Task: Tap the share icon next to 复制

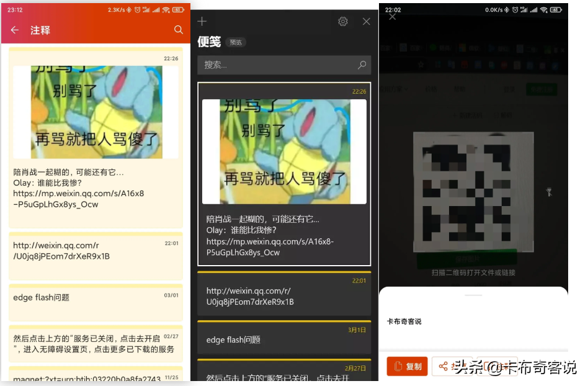Action: 443,366
